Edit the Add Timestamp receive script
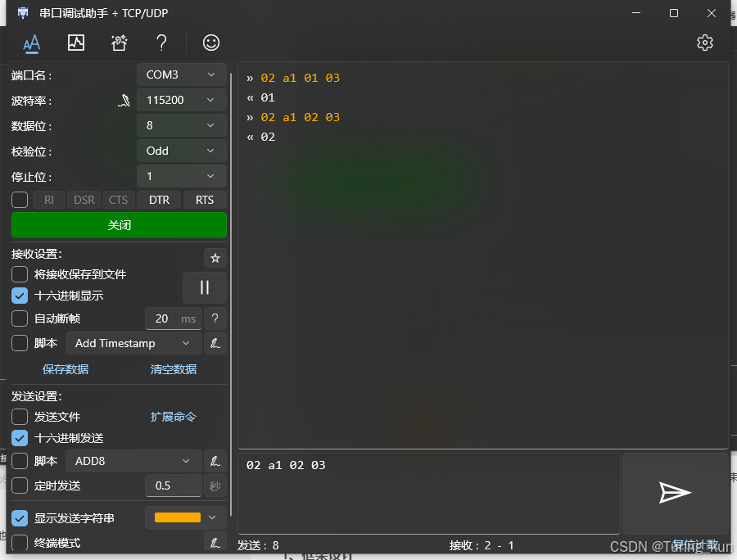Viewport: 737px width, 560px height. tap(215, 343)
